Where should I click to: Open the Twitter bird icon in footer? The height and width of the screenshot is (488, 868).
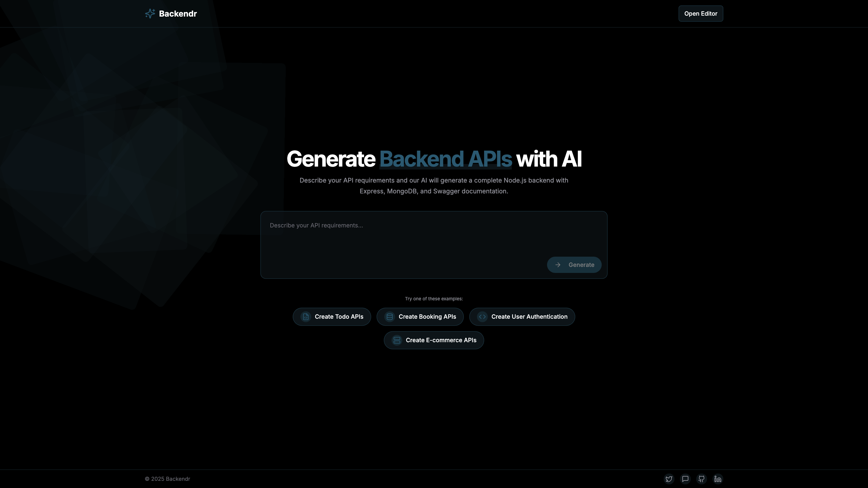669,479
